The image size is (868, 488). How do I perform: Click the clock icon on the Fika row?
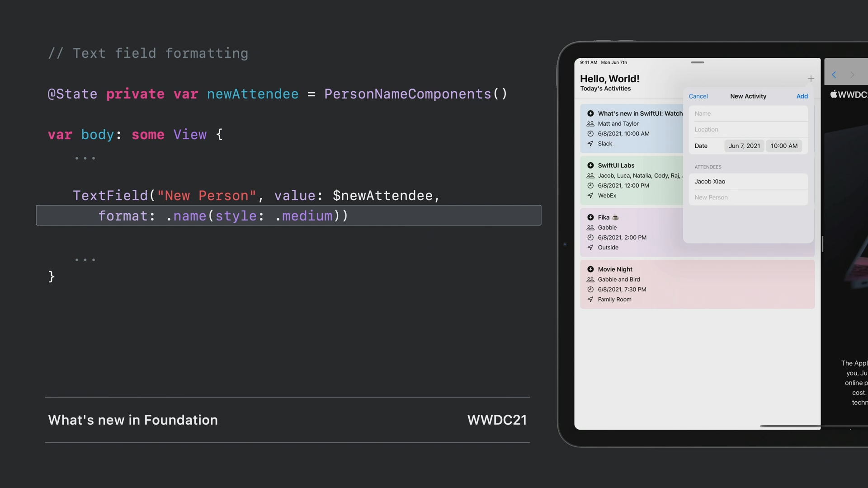coord(590,238)
